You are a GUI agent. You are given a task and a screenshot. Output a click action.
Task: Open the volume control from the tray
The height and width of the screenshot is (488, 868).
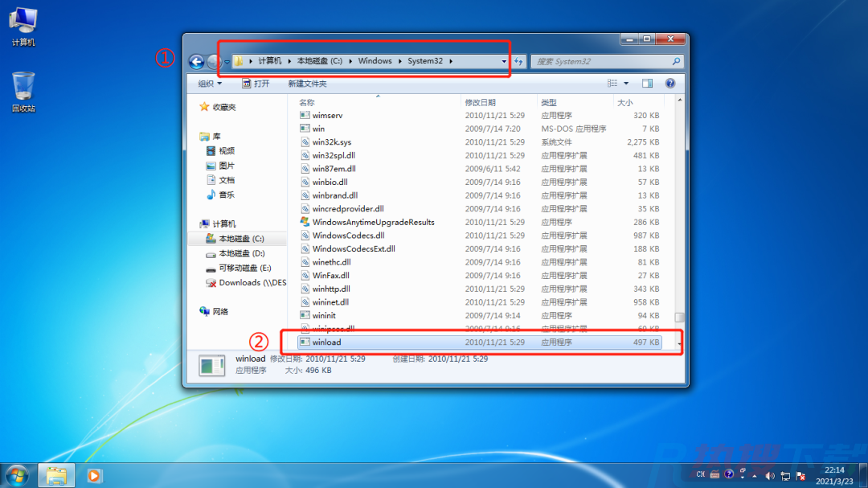[x=770, y=476]
